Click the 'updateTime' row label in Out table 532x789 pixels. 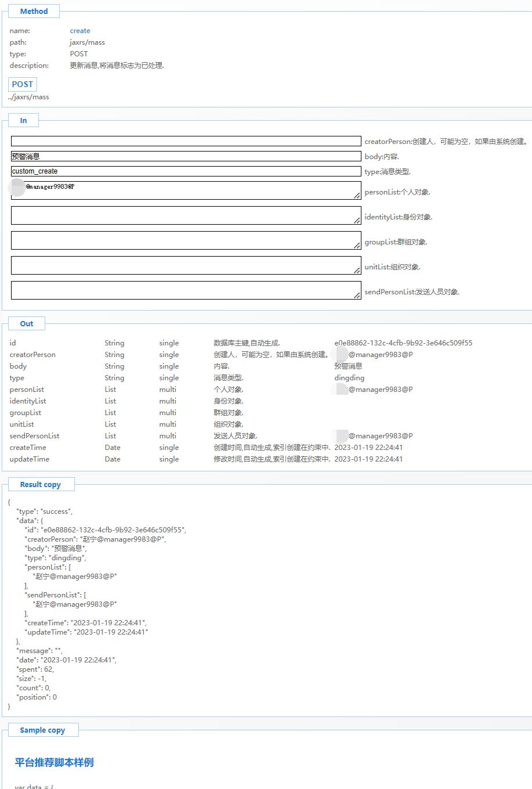pos(30,459)
